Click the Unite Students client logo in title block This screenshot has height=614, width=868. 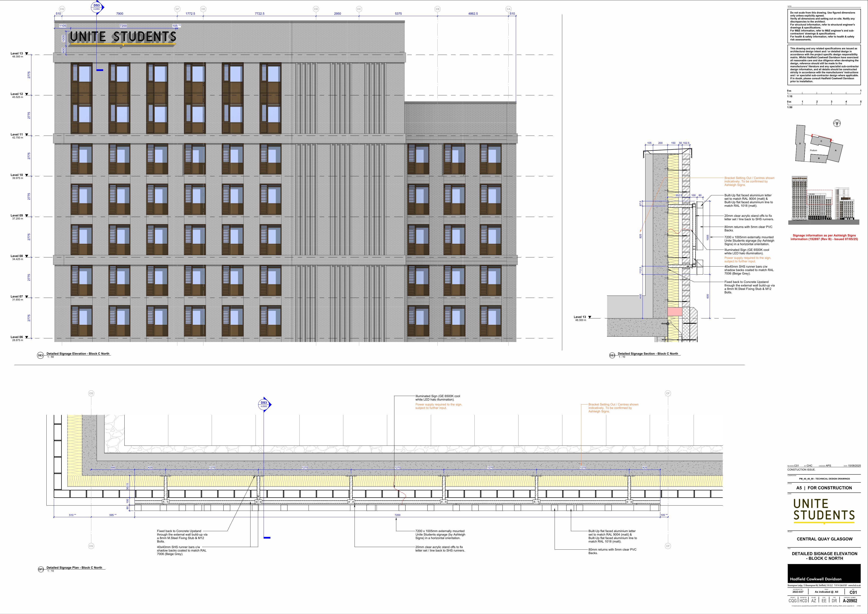pyautogui.click(x=824, y=511)
